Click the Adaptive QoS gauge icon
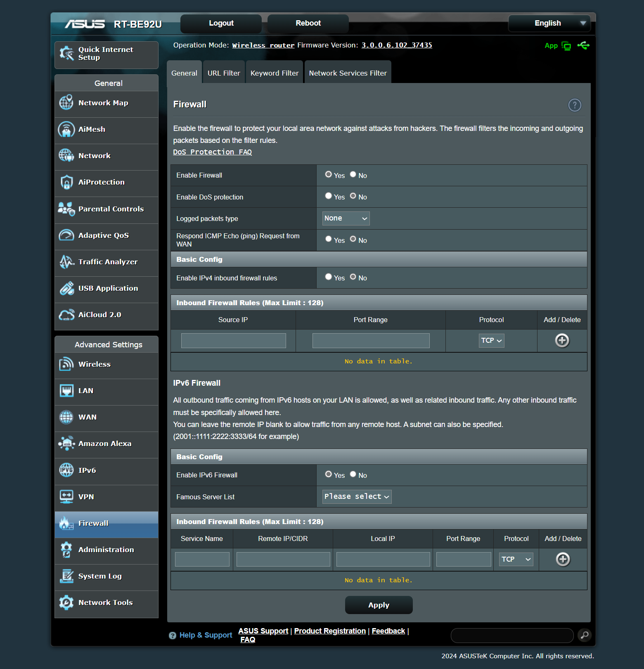 pos(66,235)
